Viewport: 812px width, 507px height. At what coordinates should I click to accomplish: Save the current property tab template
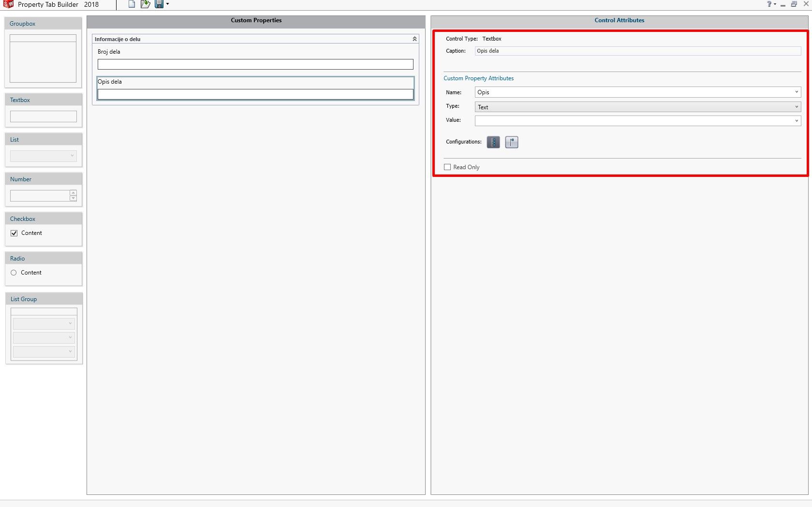coord(159,4)
